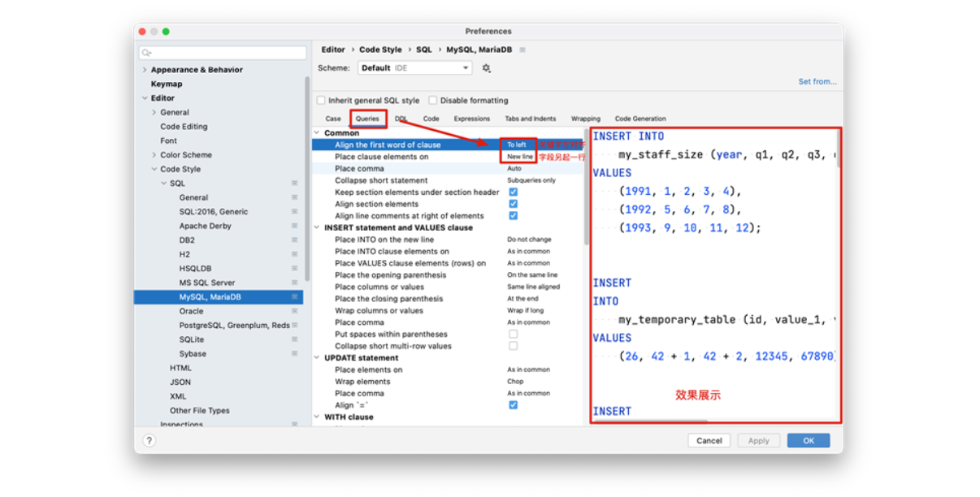Click the Cancel button

coord(709,440)
